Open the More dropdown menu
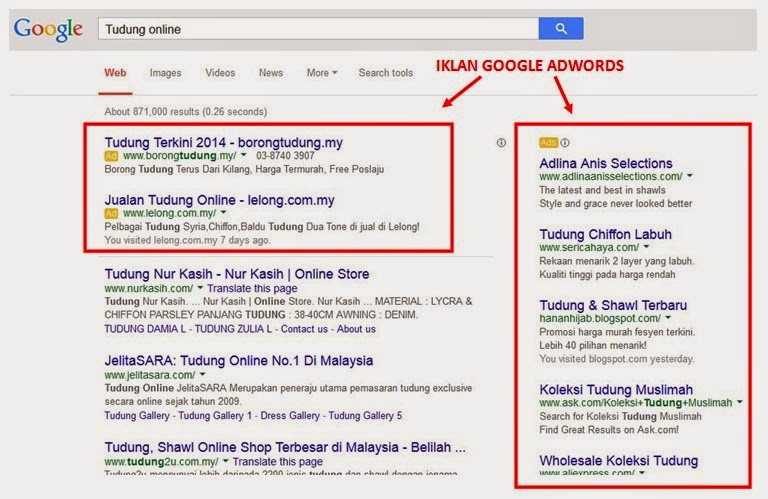This screenshot has width=768, height=499. pyautogui.click(x=322, y=73)
